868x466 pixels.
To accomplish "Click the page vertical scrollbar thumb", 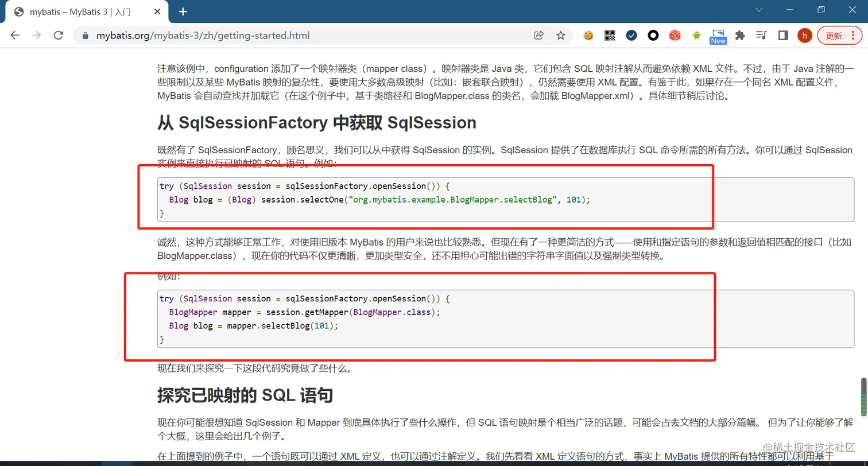I will [863, 397].
